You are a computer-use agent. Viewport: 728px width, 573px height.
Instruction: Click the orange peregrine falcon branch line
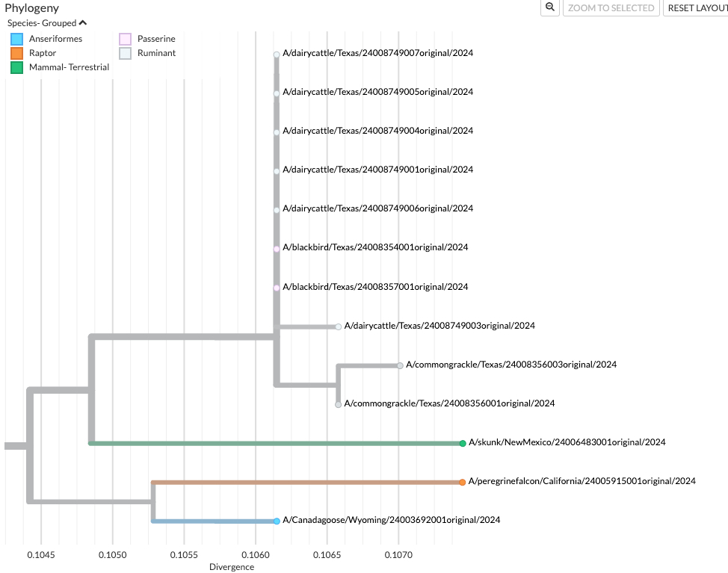click(306, 482)
